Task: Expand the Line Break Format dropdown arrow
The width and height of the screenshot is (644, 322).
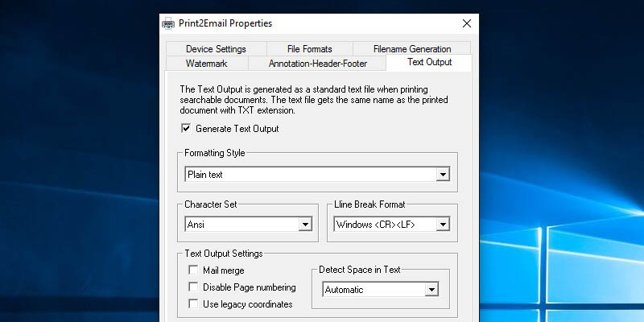Action: coord(442,225)
